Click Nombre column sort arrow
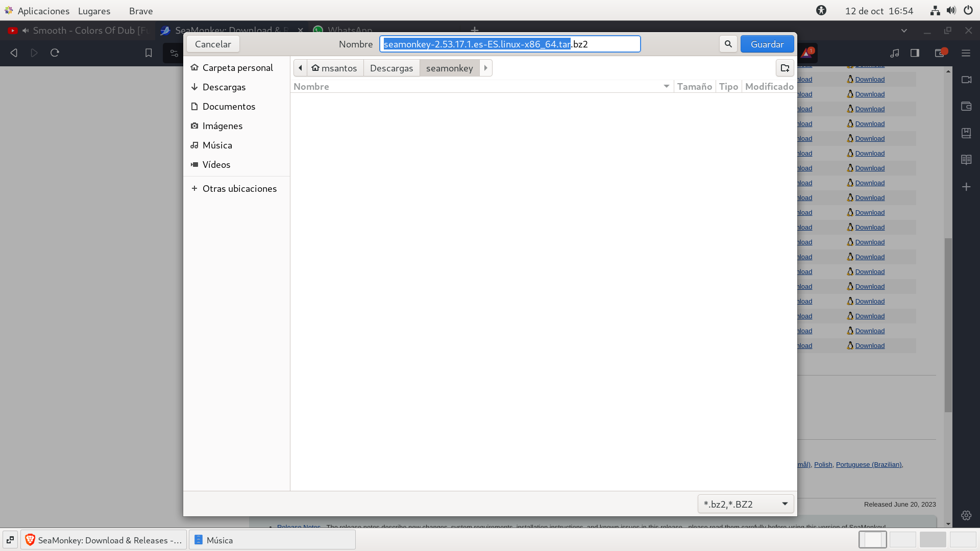 [x=666, y=86]
